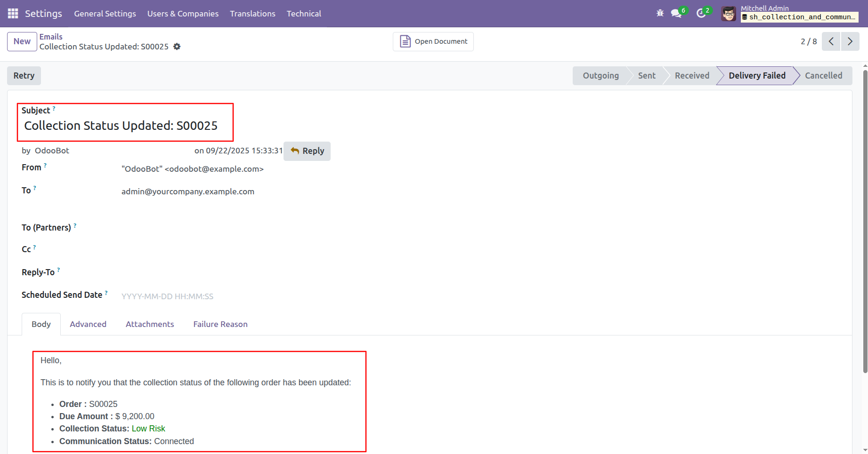
Task: Open the Users & Companies menu
Action: click(x=183, y=14)
